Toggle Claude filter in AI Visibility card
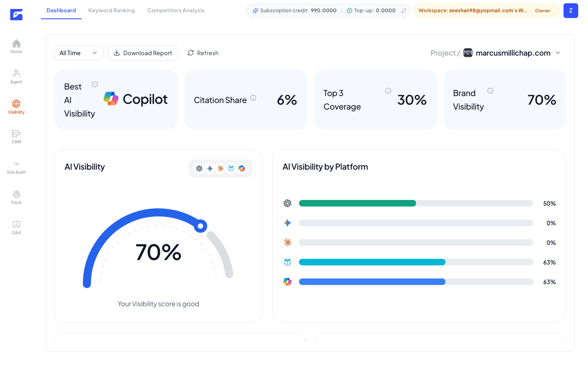 point(220,168)
